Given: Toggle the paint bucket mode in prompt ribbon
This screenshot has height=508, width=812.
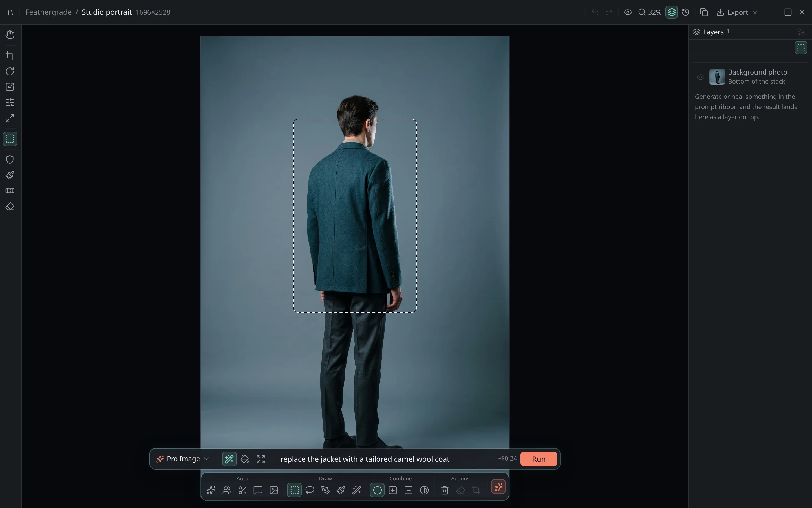Looking at the screenshot, I should 245,459.
